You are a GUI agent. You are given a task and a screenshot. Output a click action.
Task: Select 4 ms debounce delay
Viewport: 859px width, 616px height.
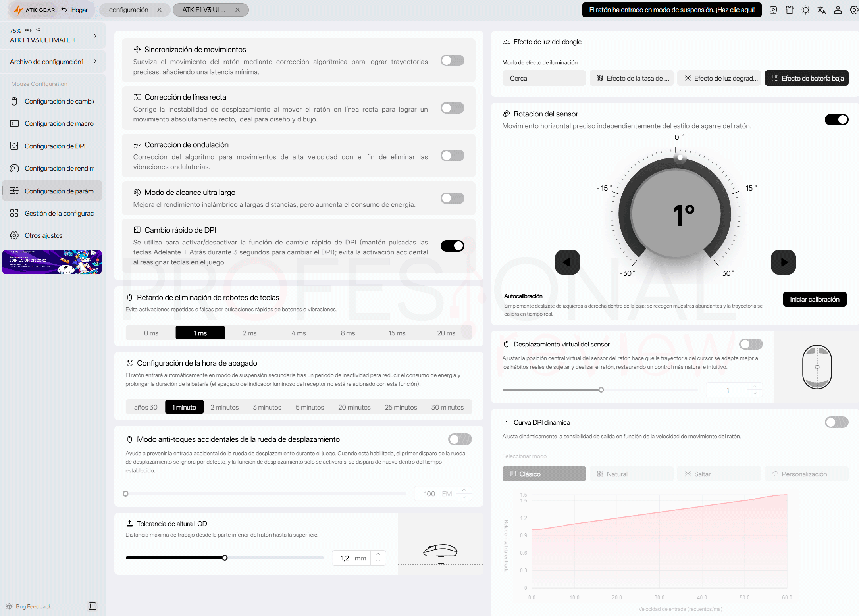pos(299,333)
